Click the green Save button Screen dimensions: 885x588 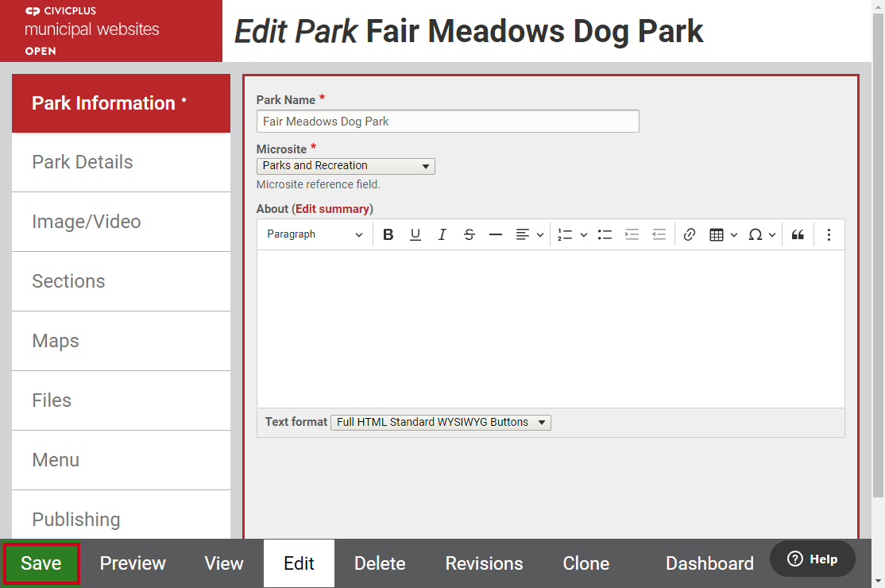click(x=41, y=563)
